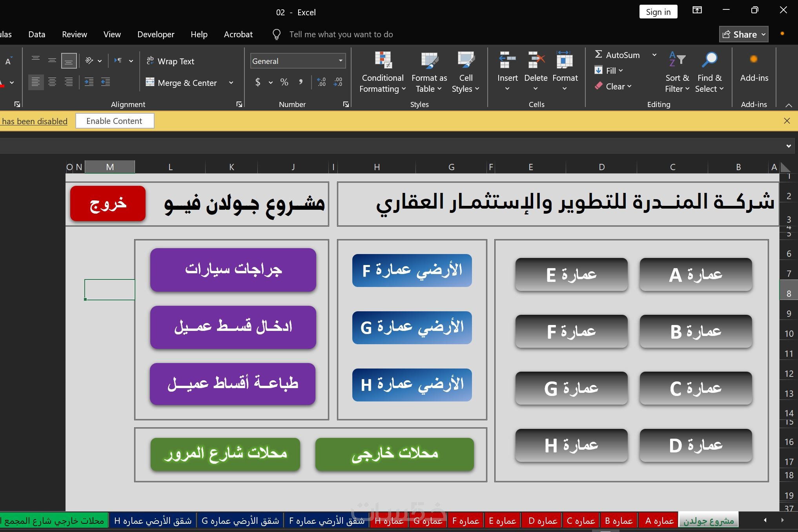The height and width of the screenshot is (532, 798).
Task: Open the Developer ribbon tab
Action: pyautogui.click(x=155, y=34)
